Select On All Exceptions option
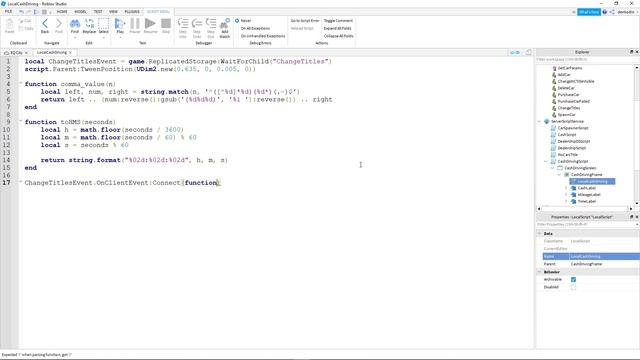Image resolution: width=640 pixels, height=360 pixels. [256, 28]
